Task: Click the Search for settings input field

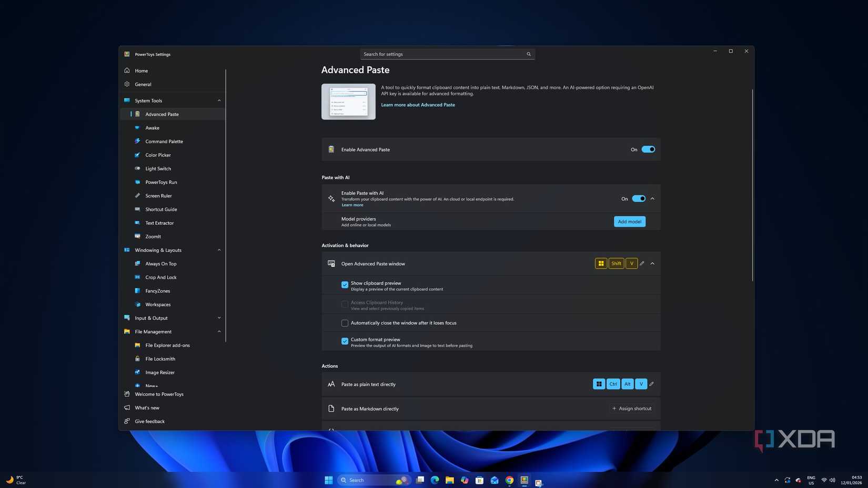Action: 445,54
